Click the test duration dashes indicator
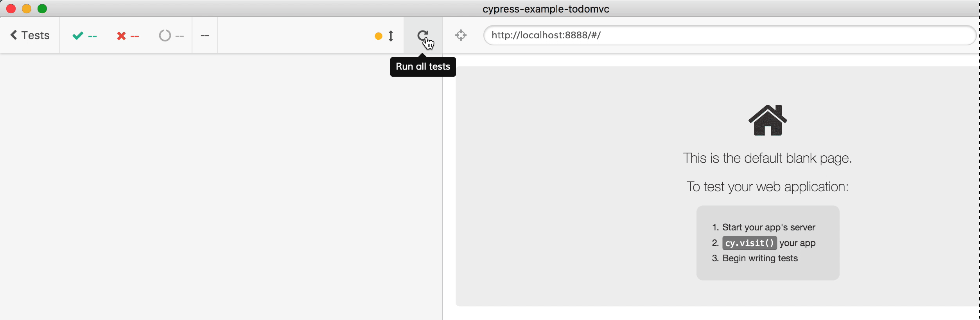 point(205,36)
